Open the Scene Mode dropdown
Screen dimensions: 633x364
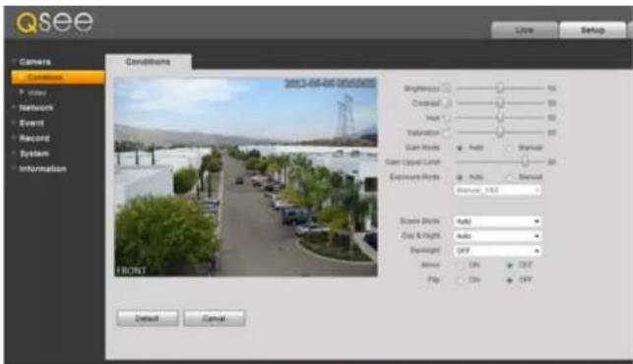[498, 221]
